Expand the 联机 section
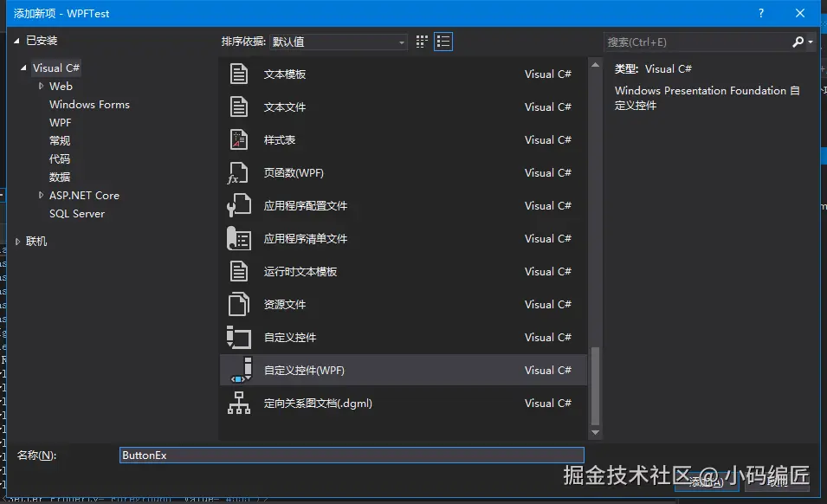This screenshot has width=827, height=504. tap(17, 242)
